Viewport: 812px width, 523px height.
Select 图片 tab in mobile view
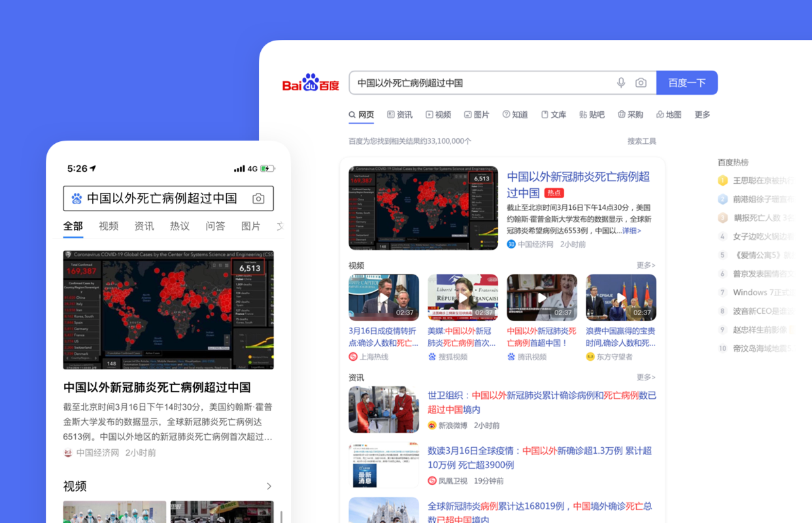(251, 226)
